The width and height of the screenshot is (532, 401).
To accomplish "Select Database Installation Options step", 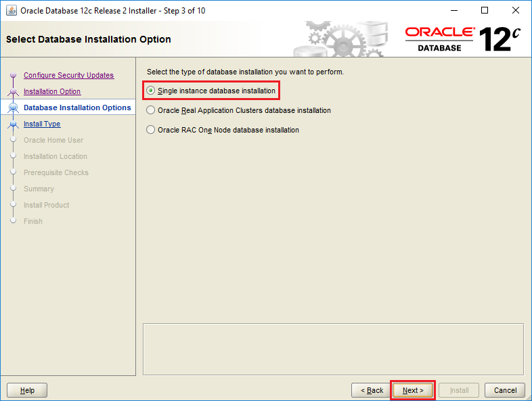I will point(77,108).
